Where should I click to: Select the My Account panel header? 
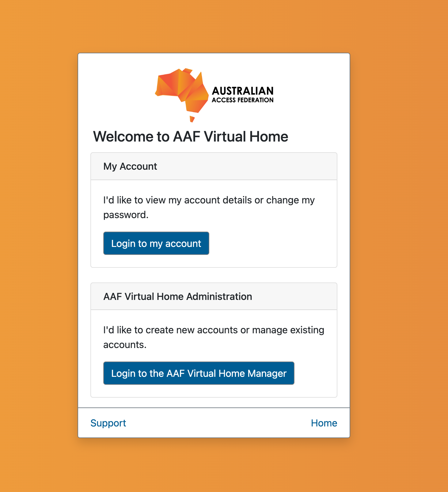(x=214, y=166)
